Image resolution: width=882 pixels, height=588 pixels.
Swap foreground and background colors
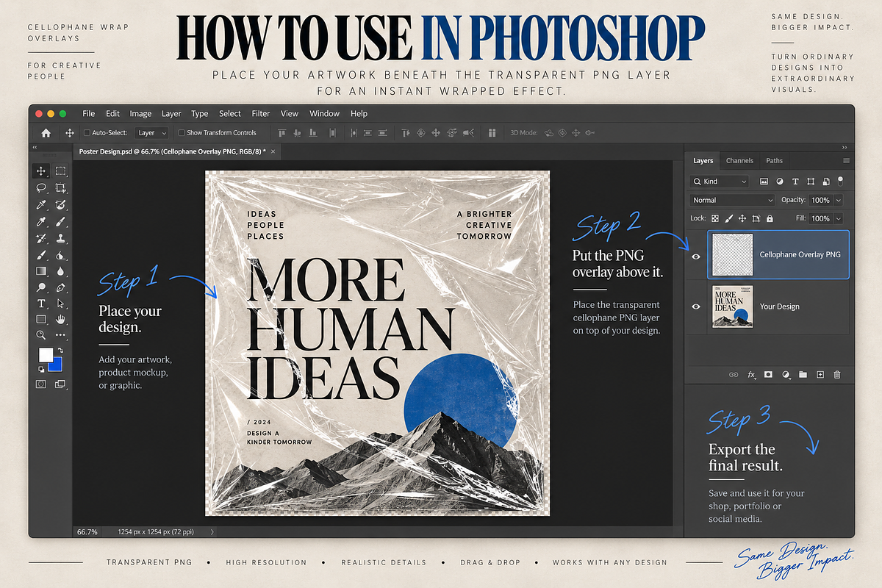pos(60,351)
